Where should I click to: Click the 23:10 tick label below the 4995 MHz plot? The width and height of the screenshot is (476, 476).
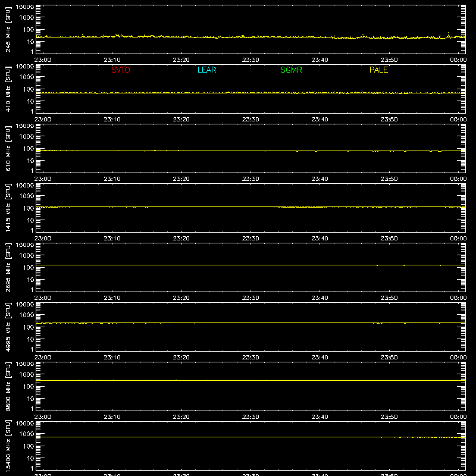pos(112,358)
